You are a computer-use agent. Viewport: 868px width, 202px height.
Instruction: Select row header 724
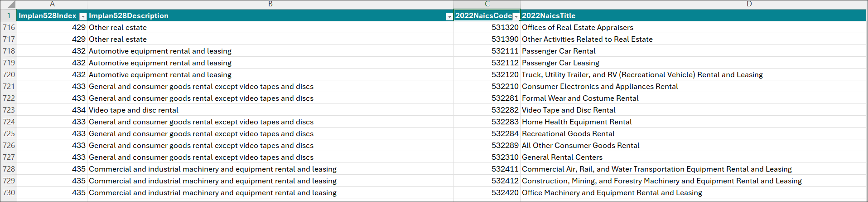[9, 122]
